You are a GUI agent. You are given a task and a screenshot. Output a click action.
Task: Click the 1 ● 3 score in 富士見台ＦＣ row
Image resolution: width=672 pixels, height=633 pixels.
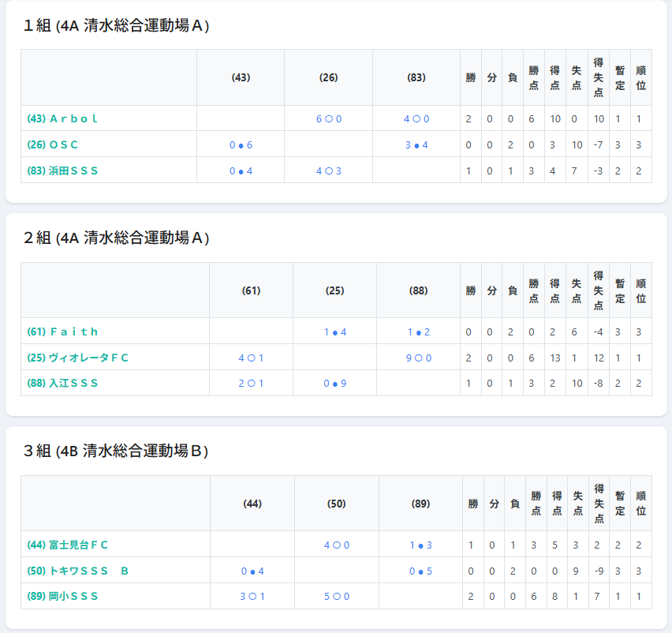tap(420, 545)
